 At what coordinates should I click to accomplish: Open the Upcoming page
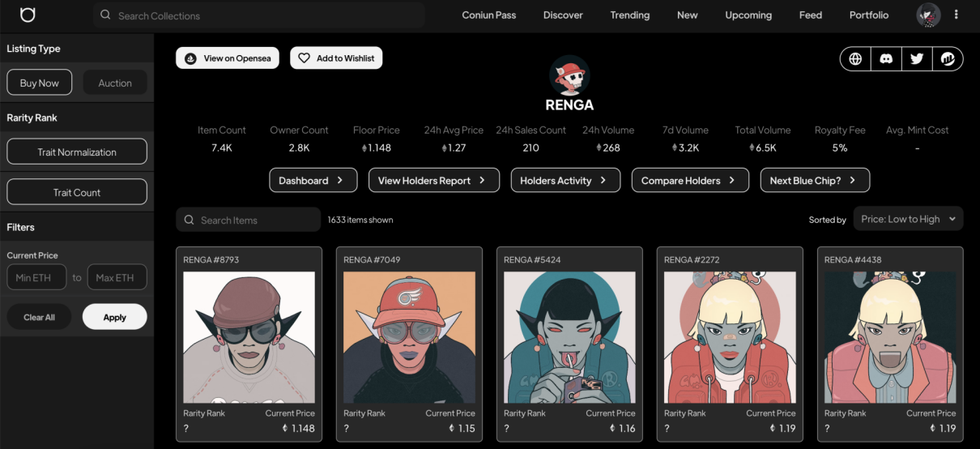(x=748, y=15)
